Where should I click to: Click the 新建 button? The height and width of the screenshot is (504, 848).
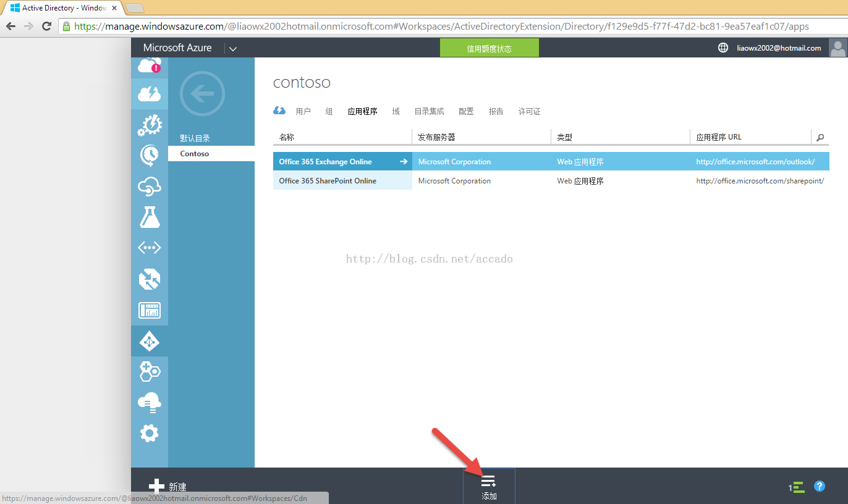(167, 487)
